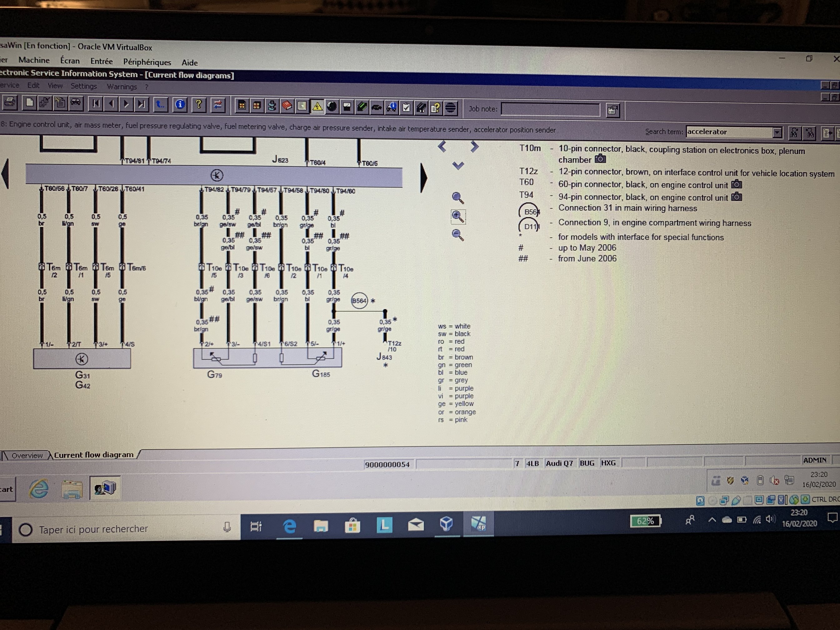Click the blue down chevron above magnifiers
Screen dimensions: 840x630
tap(458, 166)
